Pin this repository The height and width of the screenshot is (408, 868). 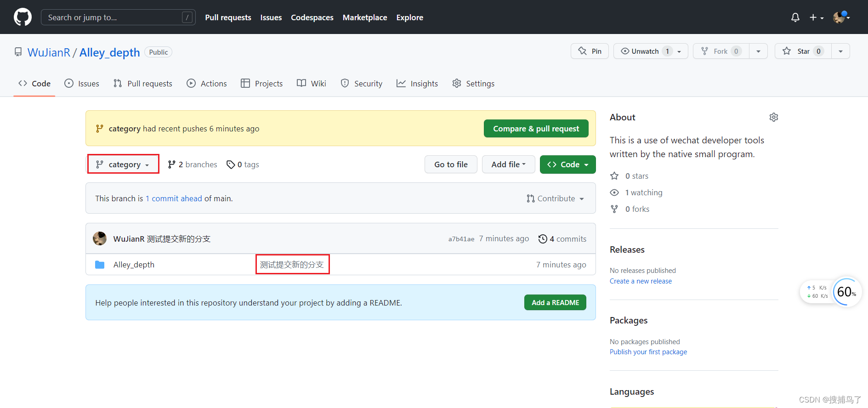coord(590,51)
